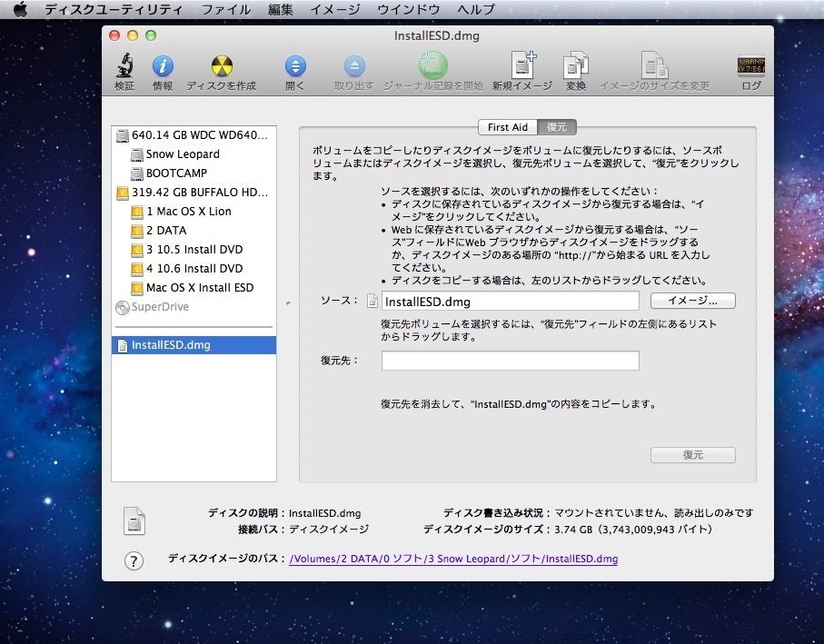Select the Snow Leopard volume in sidebar
This screenshot has width=824, height=644.
pyautogui.click(x=182, y=154)
